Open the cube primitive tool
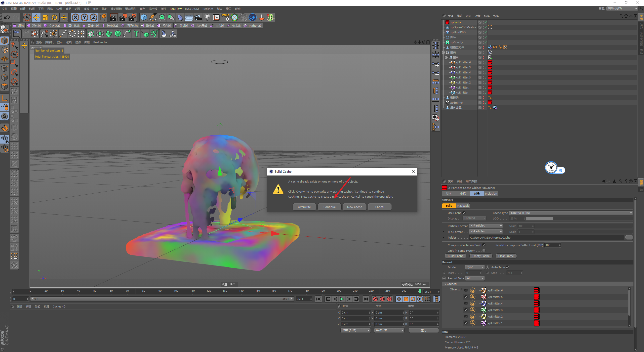This screenshot has width=644, height=352. coord(144,17)
